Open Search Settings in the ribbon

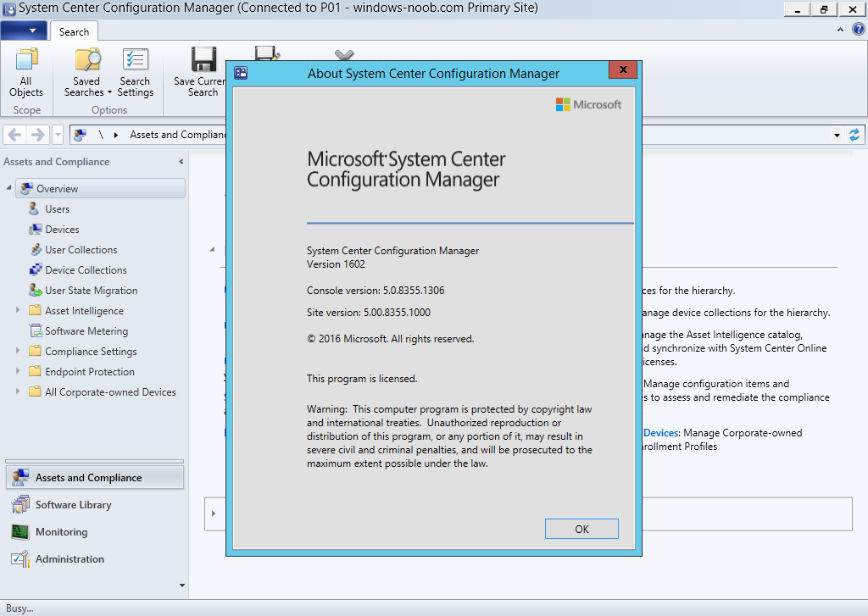tap(135, 73)
